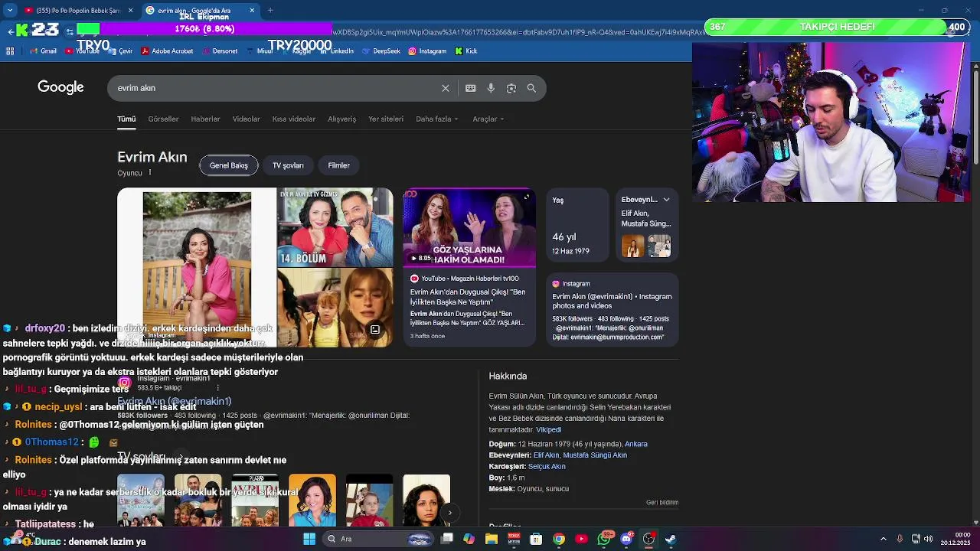Open the LinkedIn bookmark
The image size is (980, 551).
[x=337, y=51]
